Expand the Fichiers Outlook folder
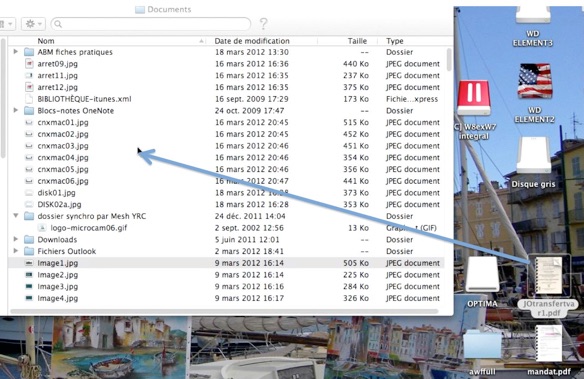 [16, 251]
